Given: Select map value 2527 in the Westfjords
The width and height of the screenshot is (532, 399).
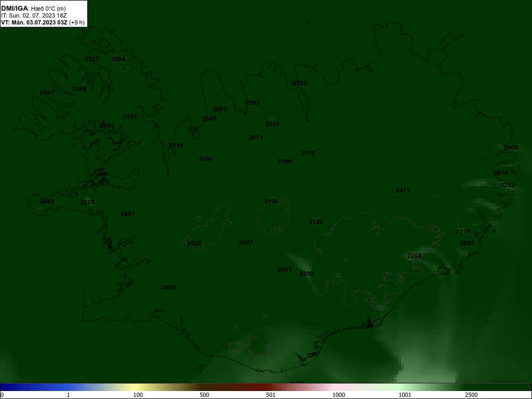Looking at the screenshot, I should click(92, 59).
